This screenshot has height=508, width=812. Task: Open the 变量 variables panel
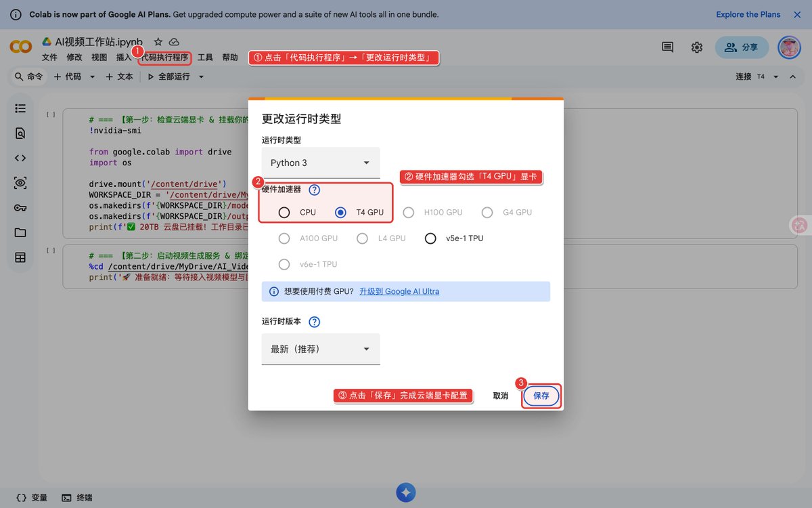click(x=31, y=498)
